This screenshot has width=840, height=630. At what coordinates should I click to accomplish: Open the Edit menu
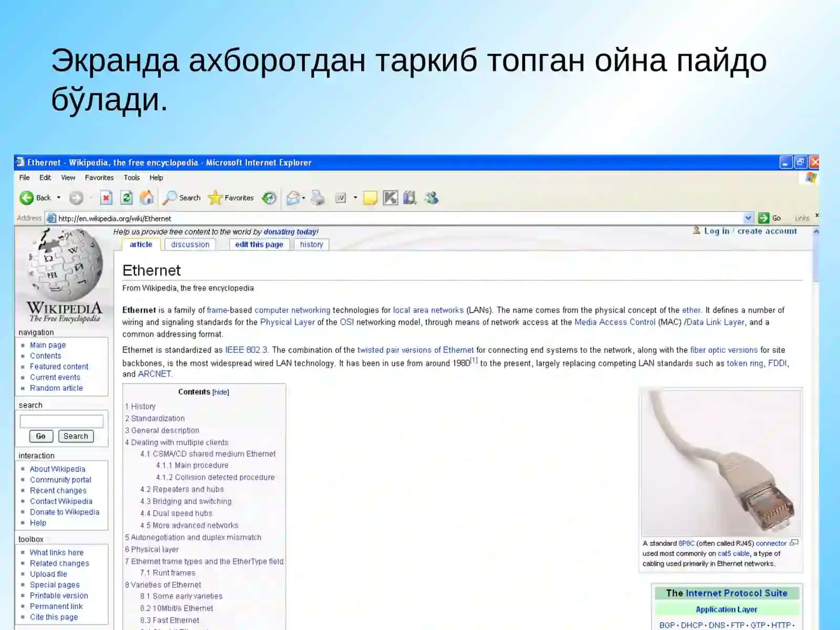[x=45, y=177]
